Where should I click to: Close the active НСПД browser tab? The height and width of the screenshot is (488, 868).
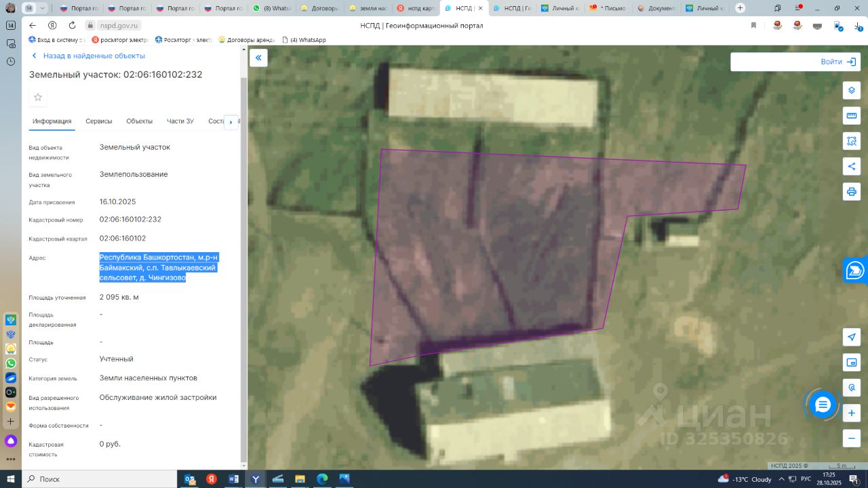click(x=480, y=8)
